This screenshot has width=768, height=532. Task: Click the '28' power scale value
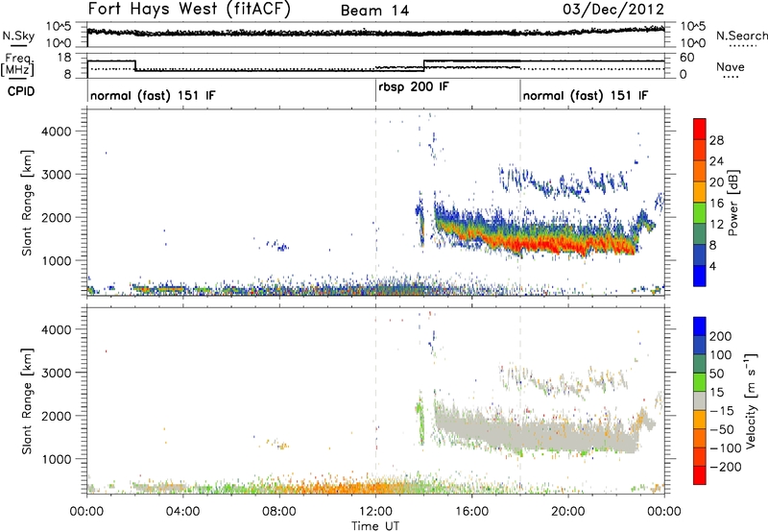[x=716, y=140]
